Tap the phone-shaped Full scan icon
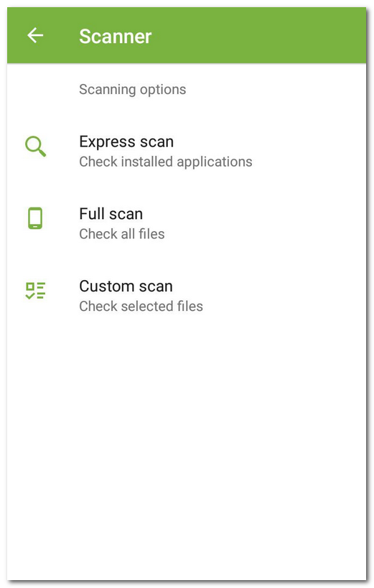The width and height of the screenshot is (374, 588). click(x=35, y=218)
